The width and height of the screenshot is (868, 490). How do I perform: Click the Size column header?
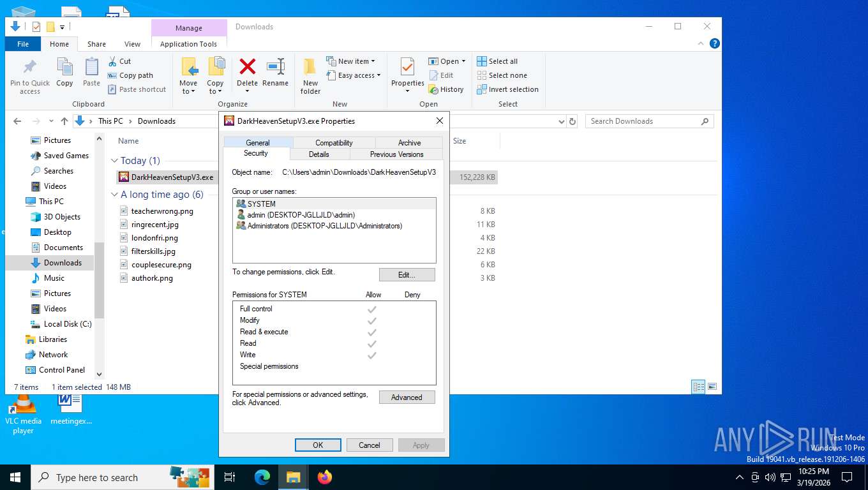pyautogui.click(x=460, y=141)
